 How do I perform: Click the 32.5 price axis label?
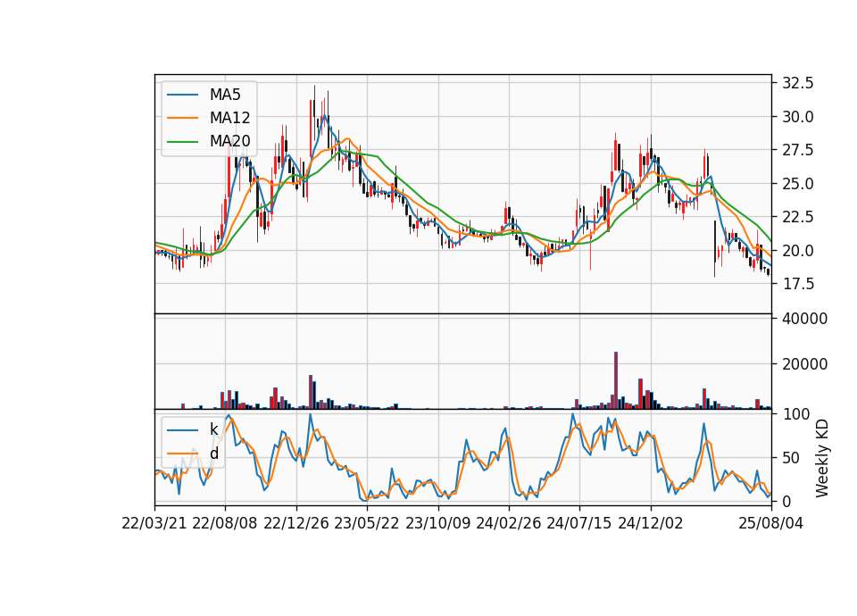tap(798, 83)
